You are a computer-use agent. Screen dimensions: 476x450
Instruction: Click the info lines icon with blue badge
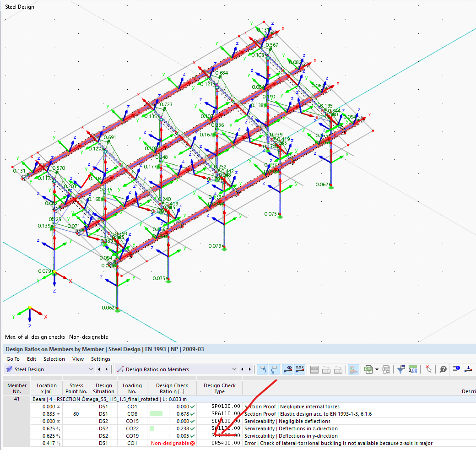click(456, 369)
